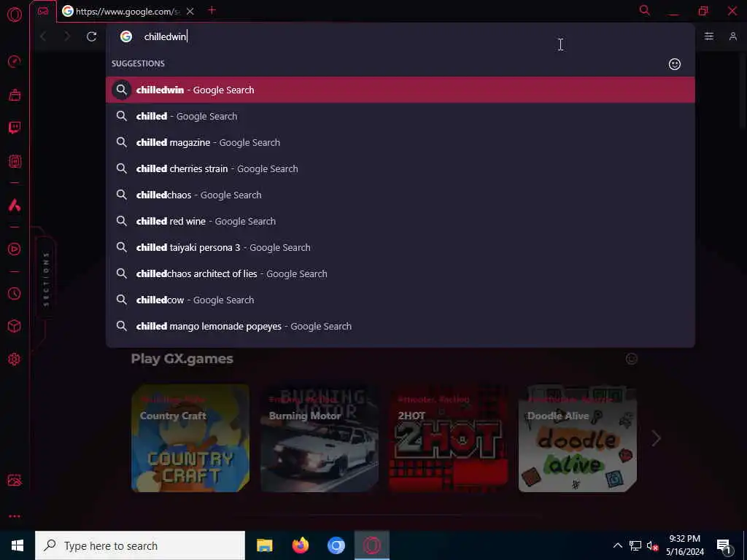
Task: Open History clock icon in sidebar
Action: click(15, 294)
